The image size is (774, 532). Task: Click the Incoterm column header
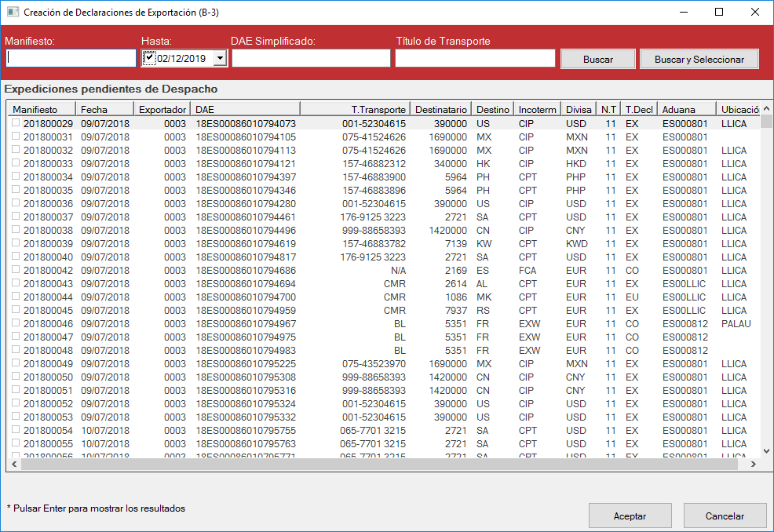pos(537,109)
